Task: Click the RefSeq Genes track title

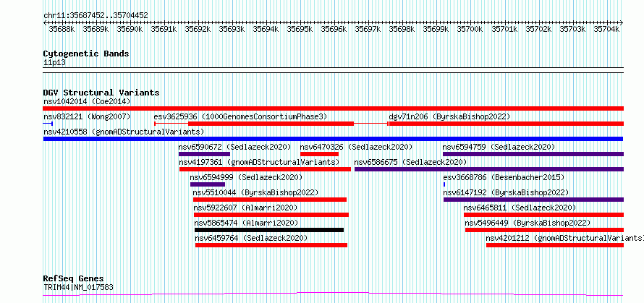Action: [x=73, y=279]
